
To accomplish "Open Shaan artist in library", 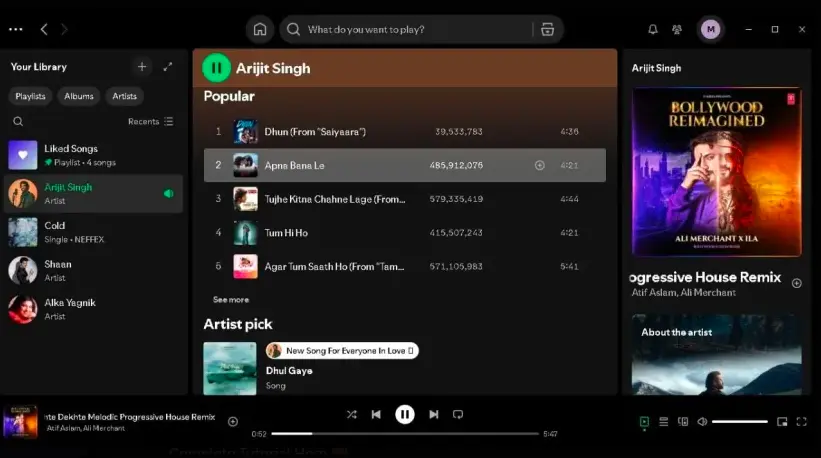I will pyautogui.click(x=94, y=271).
